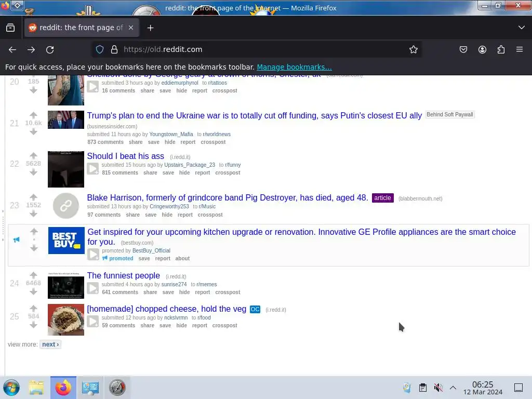Upvote the chopped cheese post
Viewport: 532px width, 399px height.
pyautogui.click(x=33, y=309)
